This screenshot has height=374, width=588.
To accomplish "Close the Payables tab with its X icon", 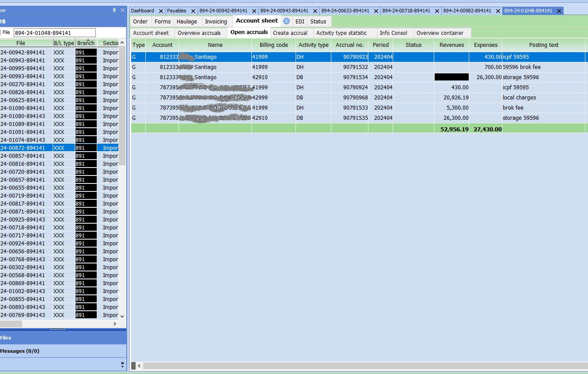I will pyautogui.click(x=193, y=11).
